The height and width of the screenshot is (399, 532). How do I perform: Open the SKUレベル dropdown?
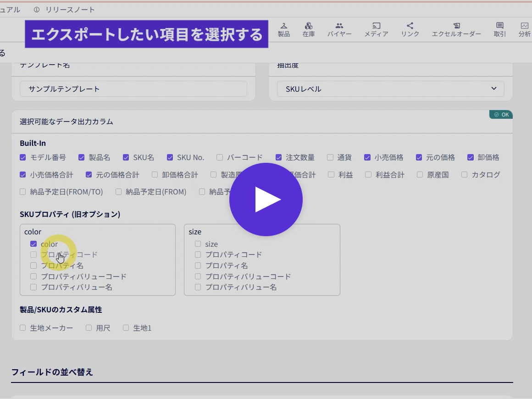coord(391,89)
